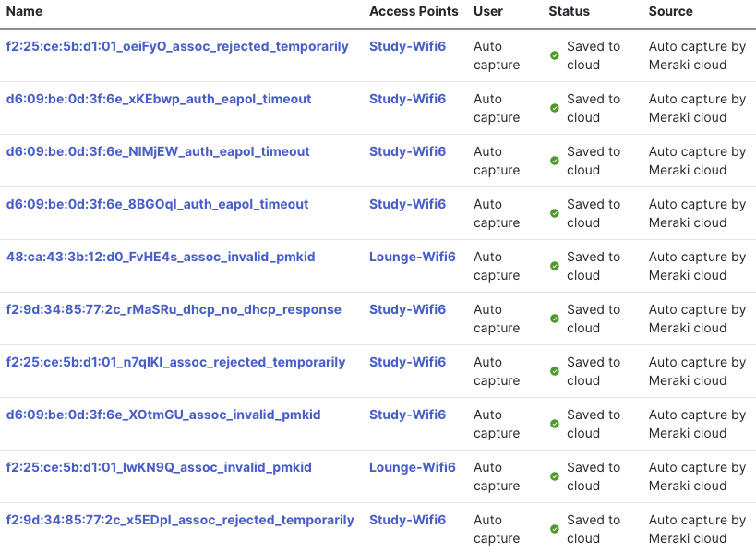Sort table by Name column header
The image size is (756, 553).
[x=24, y=11]
